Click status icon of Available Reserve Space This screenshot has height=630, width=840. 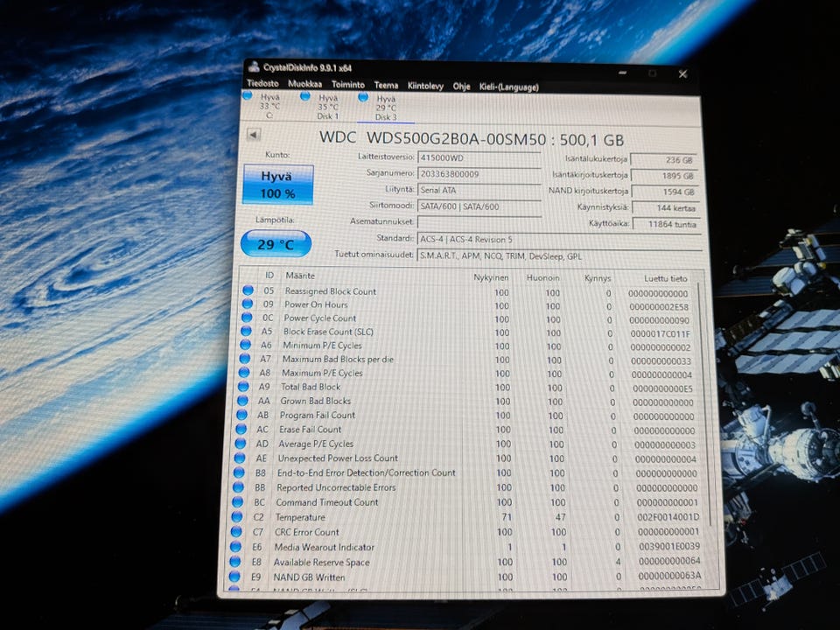click(234, 562)
